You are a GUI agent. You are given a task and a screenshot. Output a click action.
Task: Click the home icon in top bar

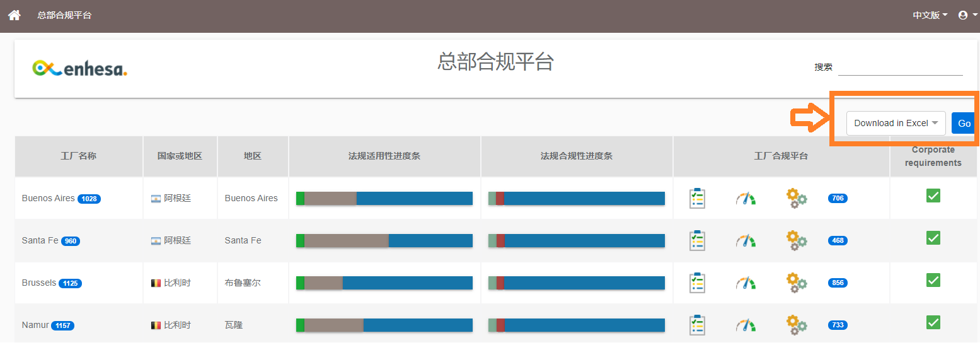pyautogui.click(x=14, y=15)
